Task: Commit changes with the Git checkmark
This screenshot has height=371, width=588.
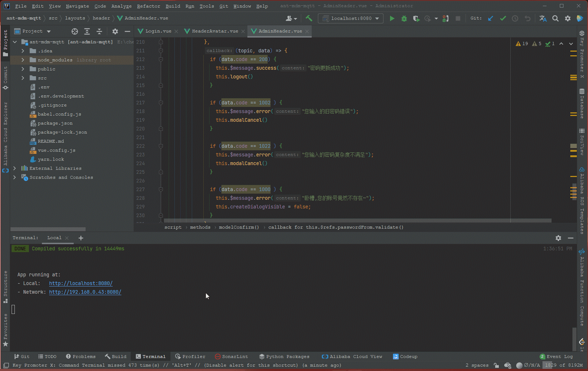Action: 503,18
